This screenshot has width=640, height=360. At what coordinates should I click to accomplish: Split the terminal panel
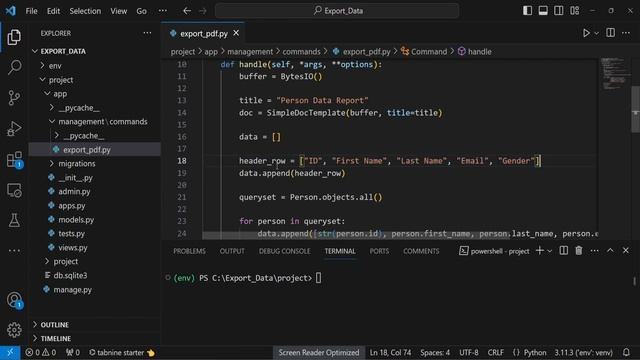pyautogui.click(x=563, y=251)
